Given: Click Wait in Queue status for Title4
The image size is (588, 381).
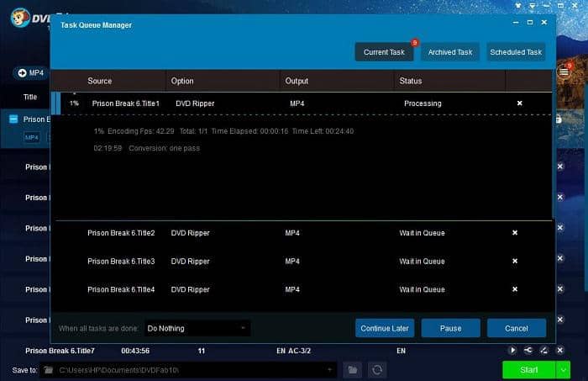Looking at the screenshot, I should coord(422,289).
